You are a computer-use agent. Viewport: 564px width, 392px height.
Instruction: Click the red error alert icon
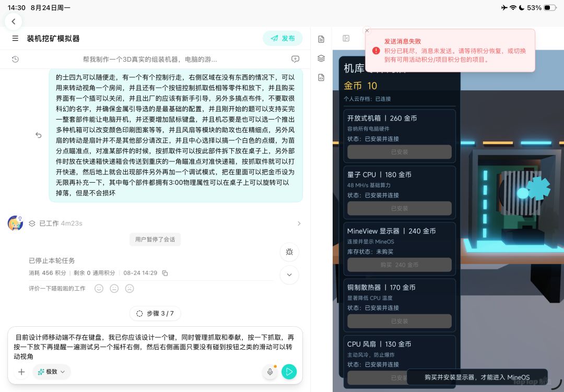point(376,51)
